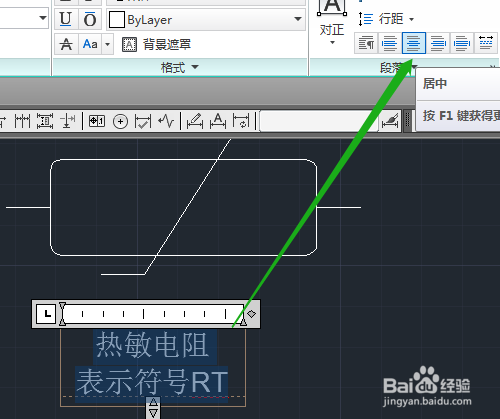Select center paragraph alignment

414,43
